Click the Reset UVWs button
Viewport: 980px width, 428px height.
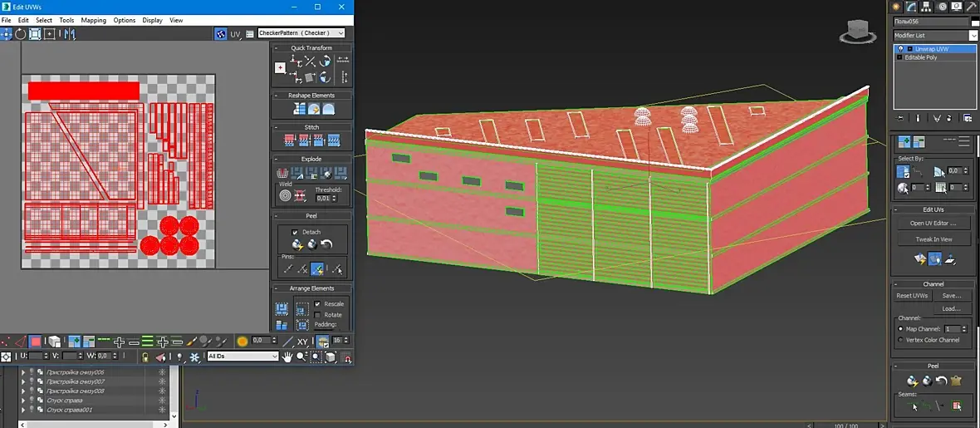[x=911, y=296]
